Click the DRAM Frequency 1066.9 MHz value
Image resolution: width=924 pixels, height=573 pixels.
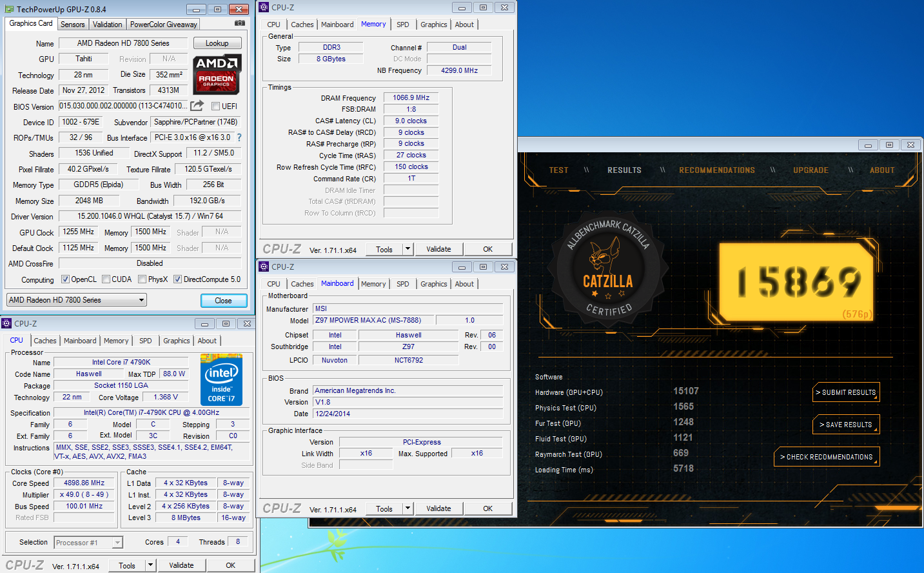(411, 98)
